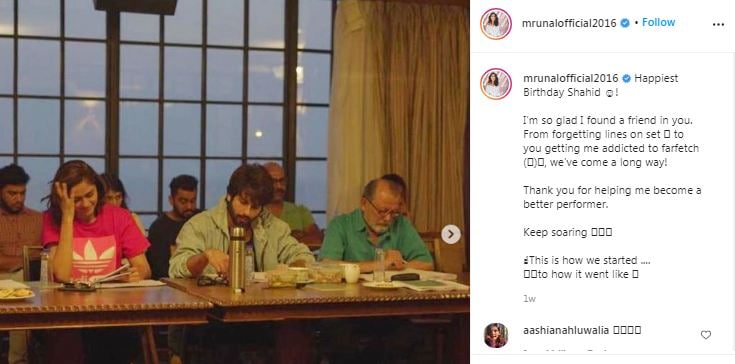Click 'This is how we started' text
The height and width of the screenshot is (364, 735).
point(586,260)
